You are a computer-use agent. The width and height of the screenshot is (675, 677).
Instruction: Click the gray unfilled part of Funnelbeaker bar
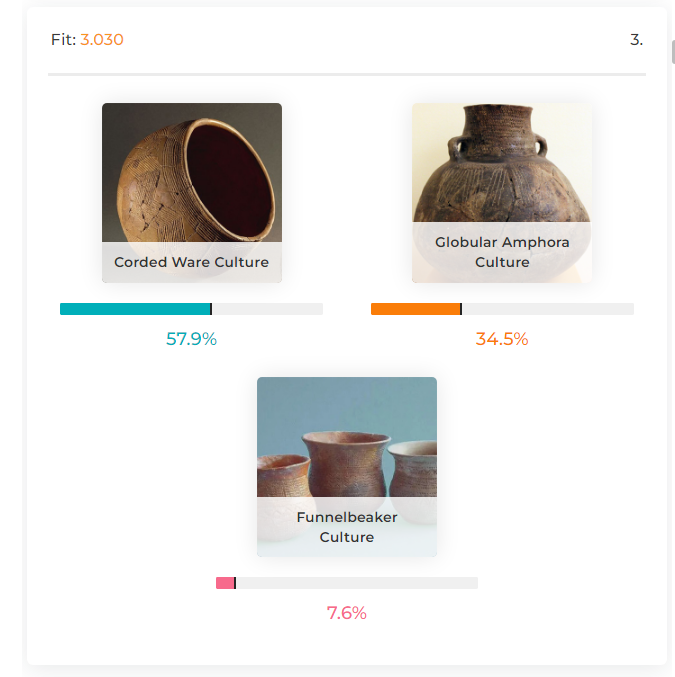point(357,583)
